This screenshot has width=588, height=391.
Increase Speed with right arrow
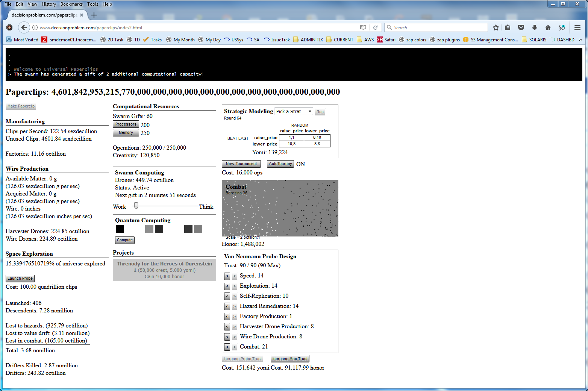coord(234,276)
